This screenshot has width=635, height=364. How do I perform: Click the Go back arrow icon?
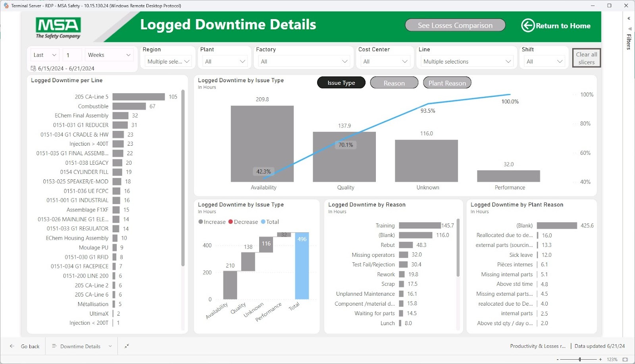[x=12, y=346]
